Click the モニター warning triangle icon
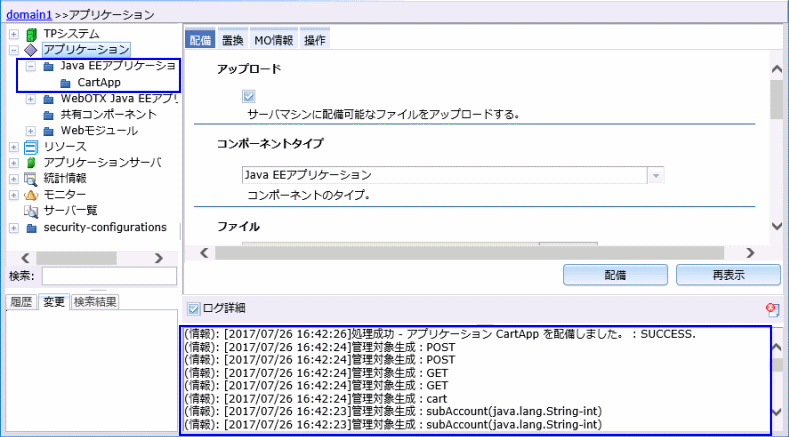 pyautogui.click(x=31, y=194)
